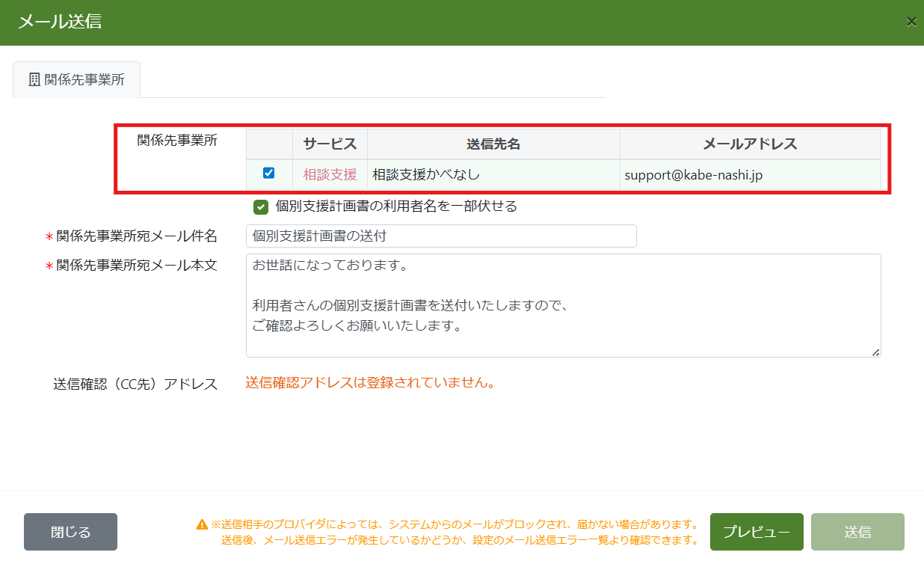This screenshot has height=567, width=924.
Task: Close the メール送信 dialog with X
Action: point(911,22)
